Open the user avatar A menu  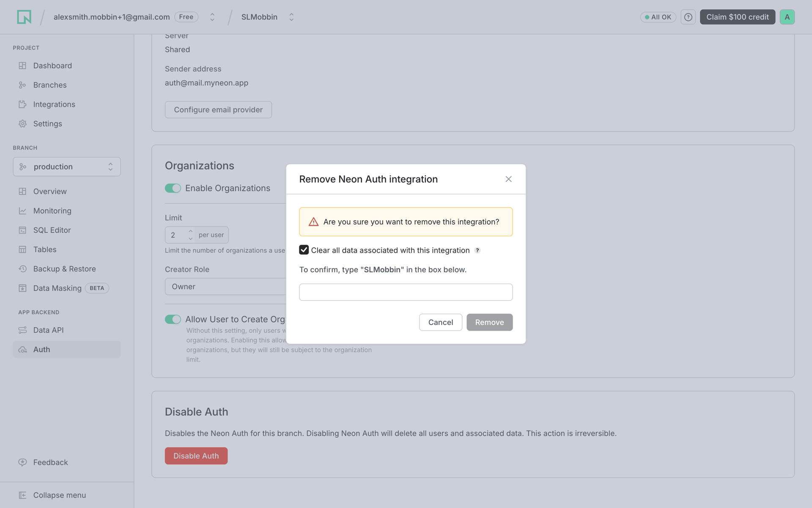pyautogui.click(x=787, y=17)
